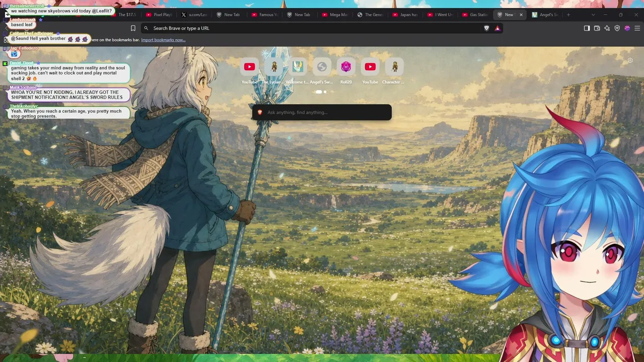The height and width of the screenshot is (362, 644).
Task: Switch to the Mega Man YouTube tab
Action: pos(334,15)
